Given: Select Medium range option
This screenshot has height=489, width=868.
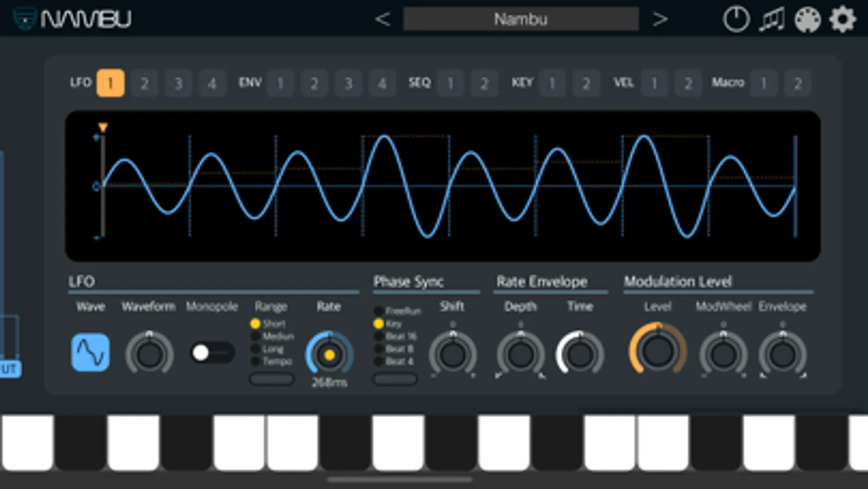Looking at the screenshot, I should [x=272, y=336].
